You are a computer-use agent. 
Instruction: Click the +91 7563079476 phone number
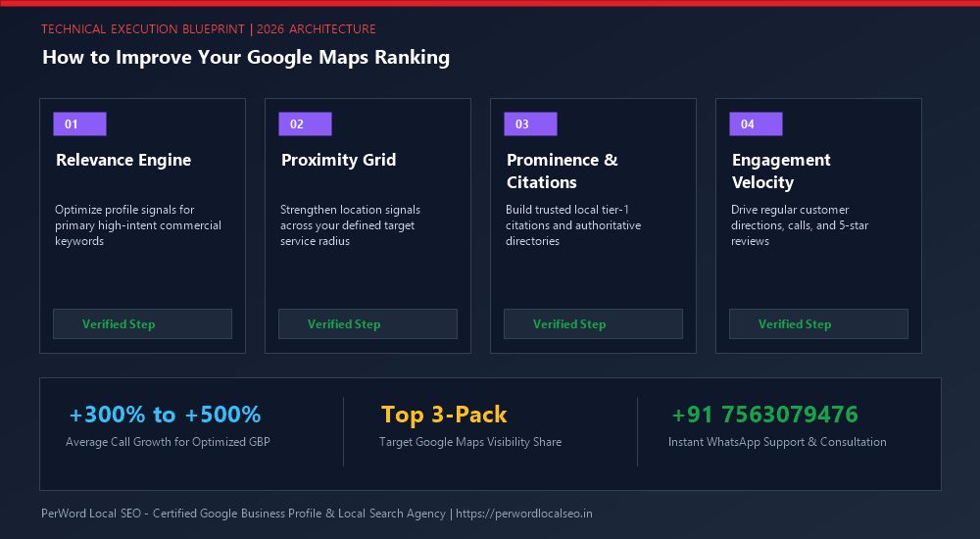tap(765, 415)
